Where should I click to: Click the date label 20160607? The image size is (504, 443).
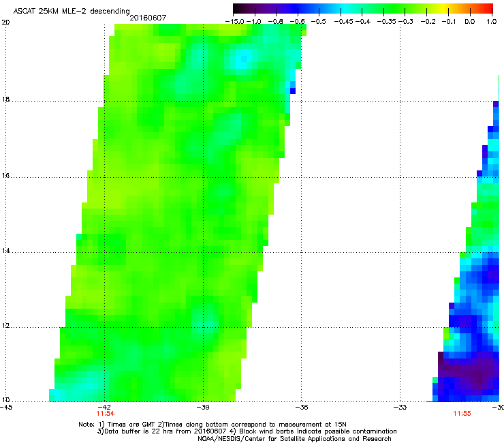coord(148,18)
